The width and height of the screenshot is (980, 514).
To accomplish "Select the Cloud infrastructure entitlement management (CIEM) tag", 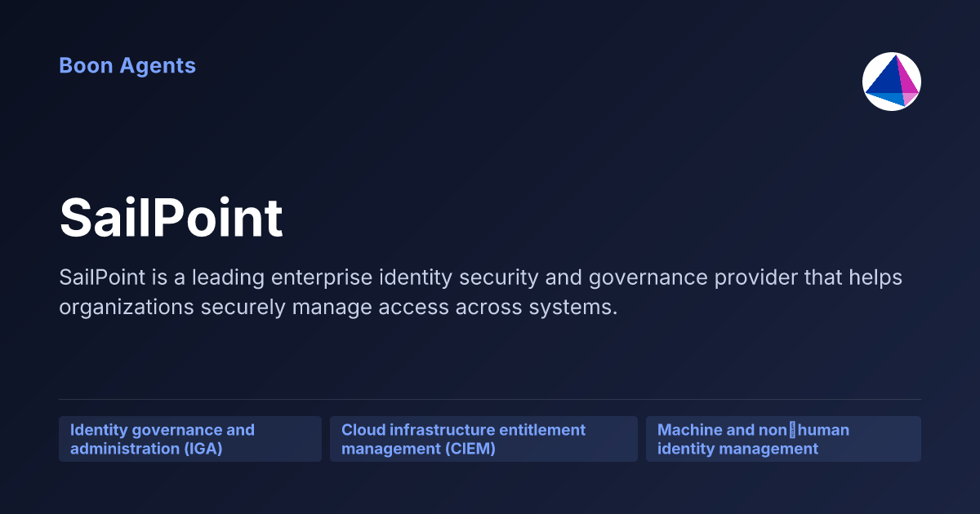I will [x=483, y=439].
